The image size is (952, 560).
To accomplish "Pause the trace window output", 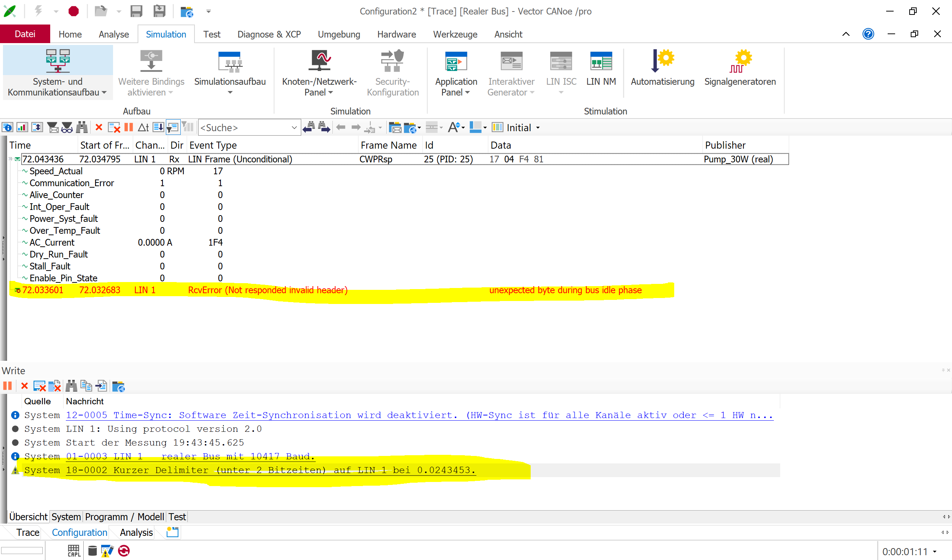I will click(x=129, y=127).
